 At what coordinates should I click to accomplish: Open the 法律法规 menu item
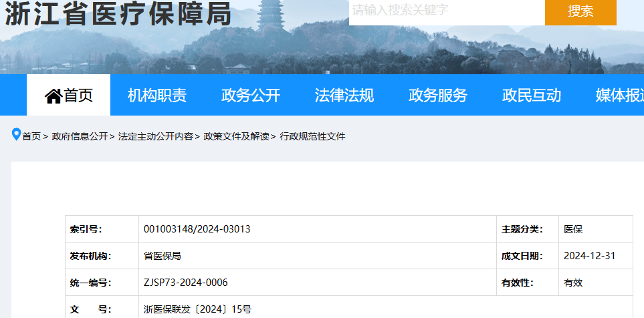tap(344, 95)
